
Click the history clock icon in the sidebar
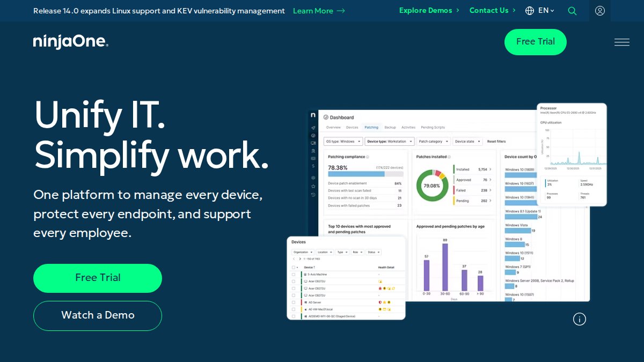(x=313, y=195)
